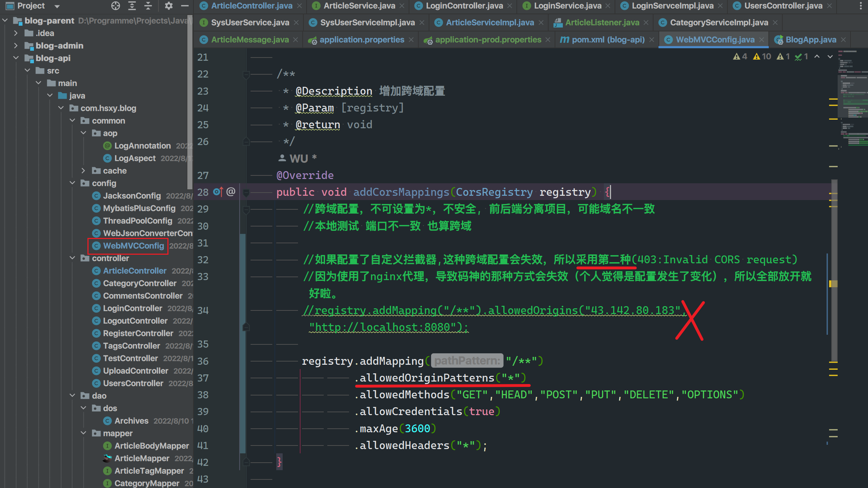Screen dimensions: 868x488
Task: Hide the Project panel with minus icon
Action: tap(185, 6)
